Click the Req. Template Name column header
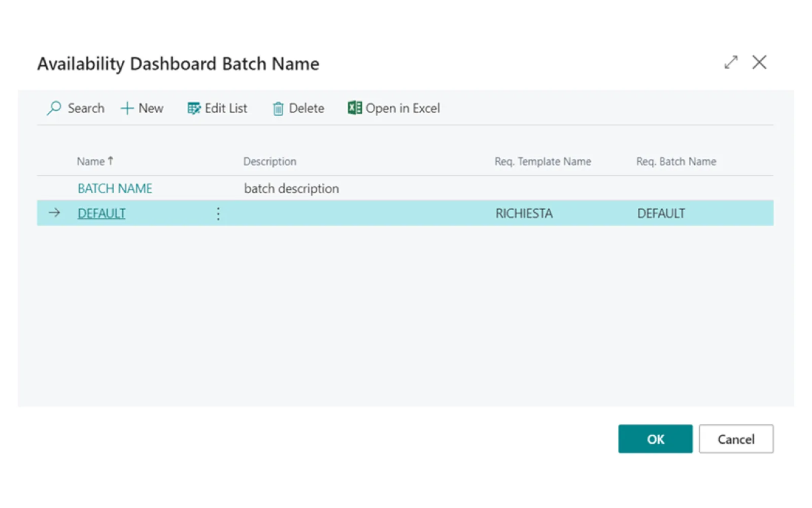The width and height of the screenshot is (812, 508). pos(543,162)
